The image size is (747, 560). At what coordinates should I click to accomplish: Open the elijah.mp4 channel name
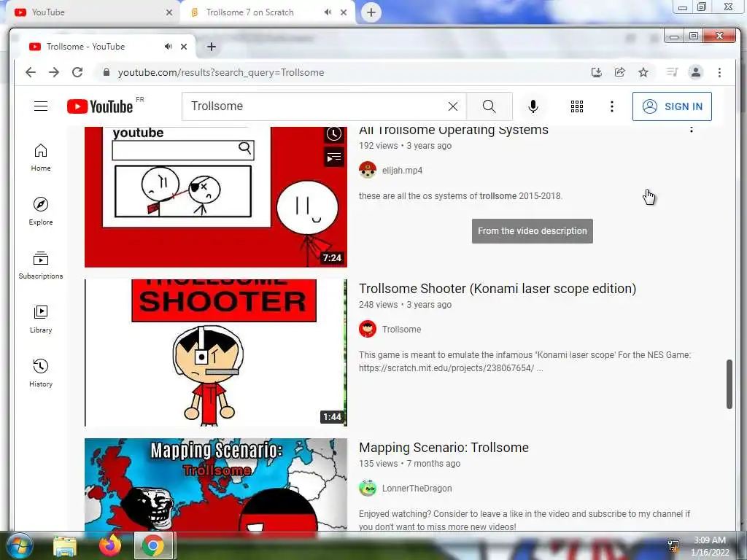click(x=402, y=171)
